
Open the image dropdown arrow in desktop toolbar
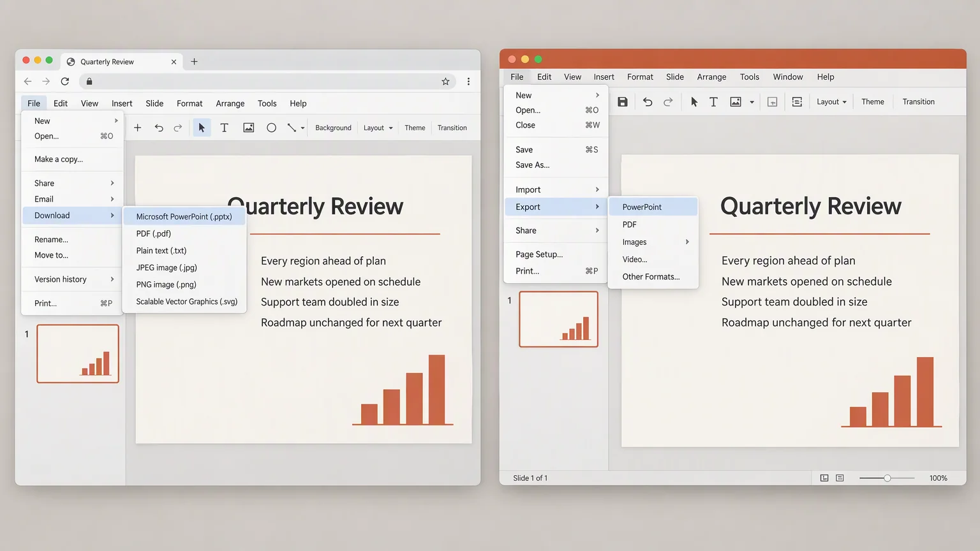point(752,102)
